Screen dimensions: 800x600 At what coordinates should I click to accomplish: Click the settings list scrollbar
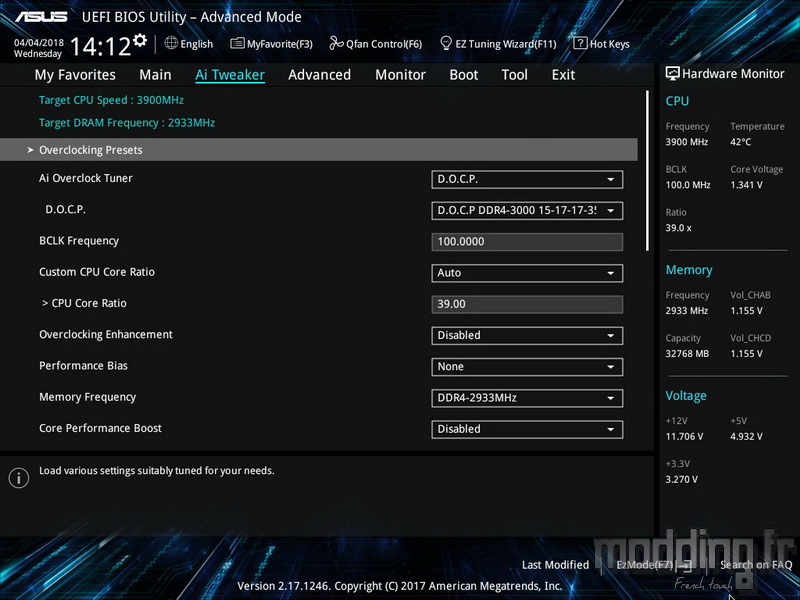pos(647,170)
